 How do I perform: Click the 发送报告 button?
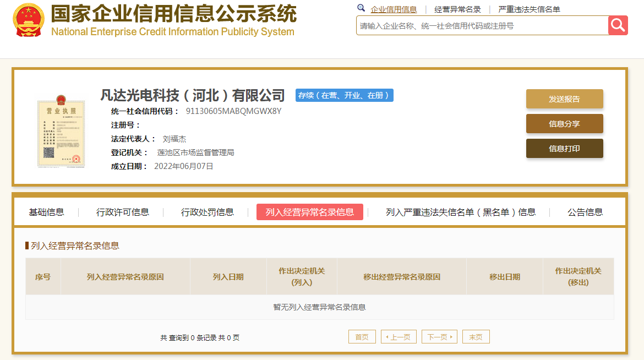564,99
